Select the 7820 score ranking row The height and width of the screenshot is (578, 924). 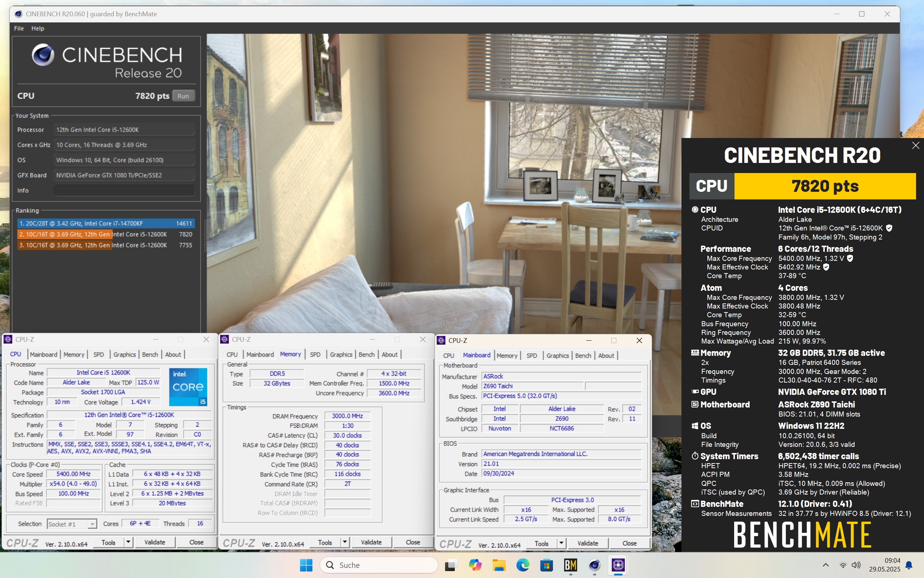pos(106,234)
